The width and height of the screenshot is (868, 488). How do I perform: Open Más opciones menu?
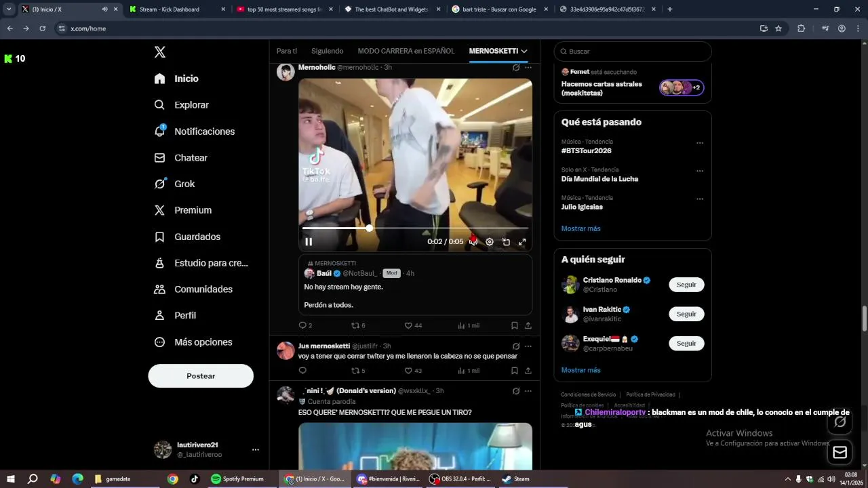[193, 342]
